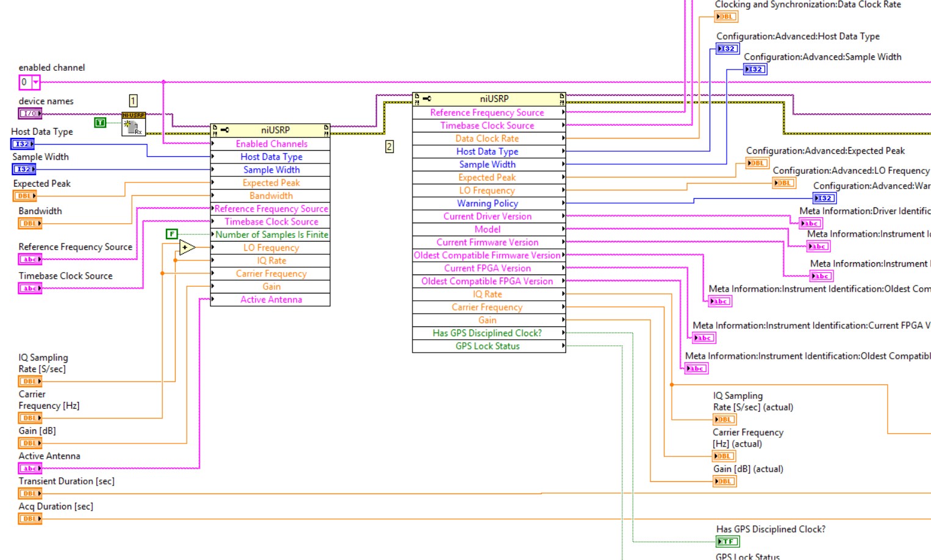Click Data Clock Rate DBL indicator terminal
Image resolution: width=931 pixels, height=560 pixels.
727,16
